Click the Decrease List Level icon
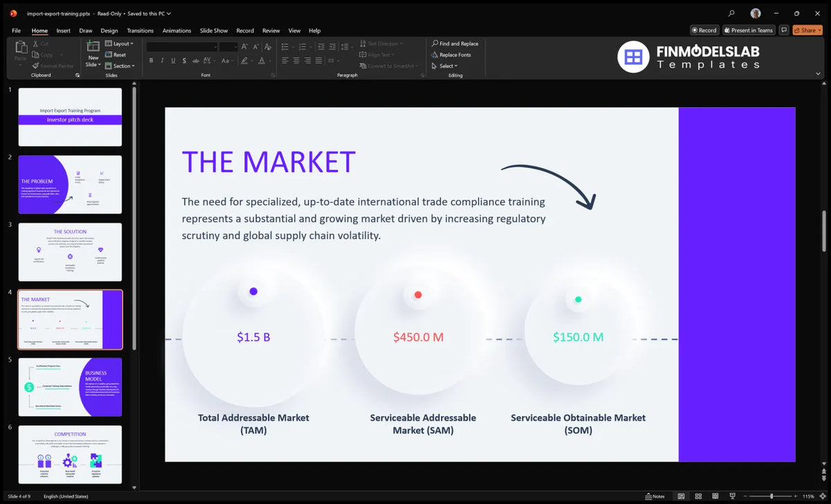Screen dimensions: 831x504 tap(321, 46)
